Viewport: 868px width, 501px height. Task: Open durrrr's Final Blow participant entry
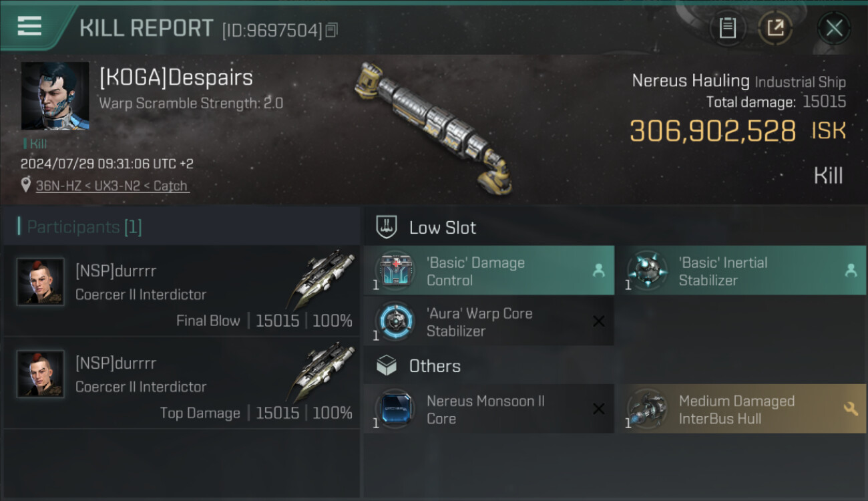(x=182, y=291)
